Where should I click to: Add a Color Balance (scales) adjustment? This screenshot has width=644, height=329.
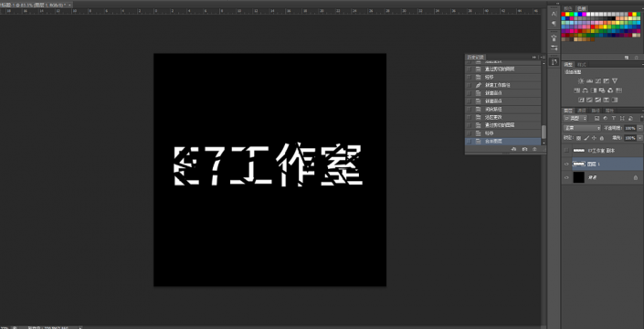tap(584, 90)
